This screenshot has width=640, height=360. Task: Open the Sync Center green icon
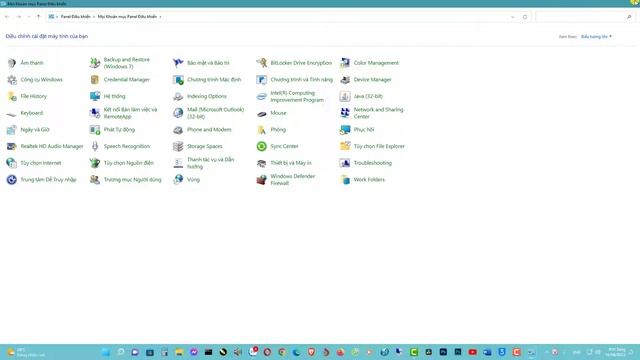click(x=261, y=146)
